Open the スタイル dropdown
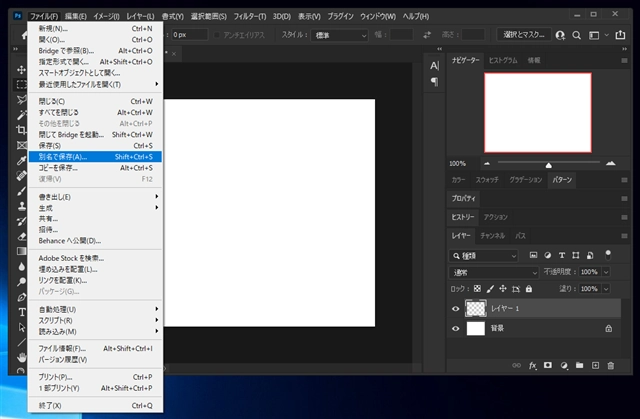The image size is (640, 419). (x=340, y=35)
